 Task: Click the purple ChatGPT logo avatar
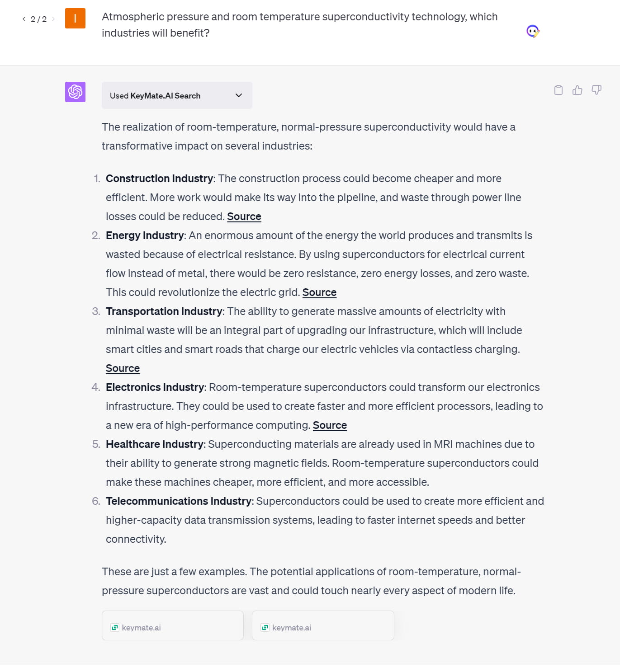coord(75,92)
